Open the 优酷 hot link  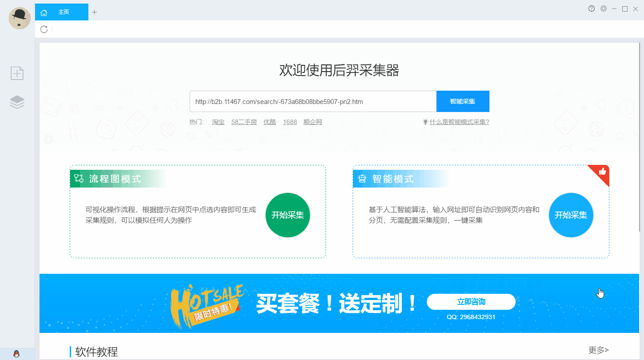(270, 122)
